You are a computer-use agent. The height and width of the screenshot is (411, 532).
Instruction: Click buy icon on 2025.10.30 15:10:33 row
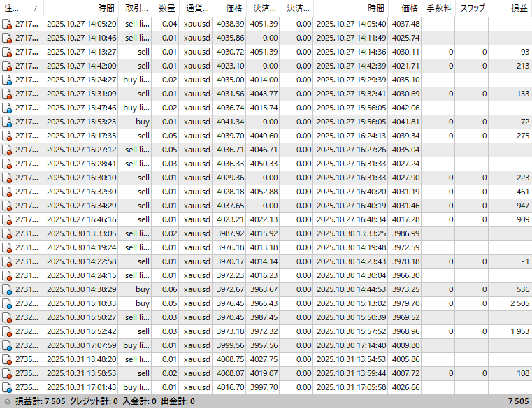(x=7, y=303)
